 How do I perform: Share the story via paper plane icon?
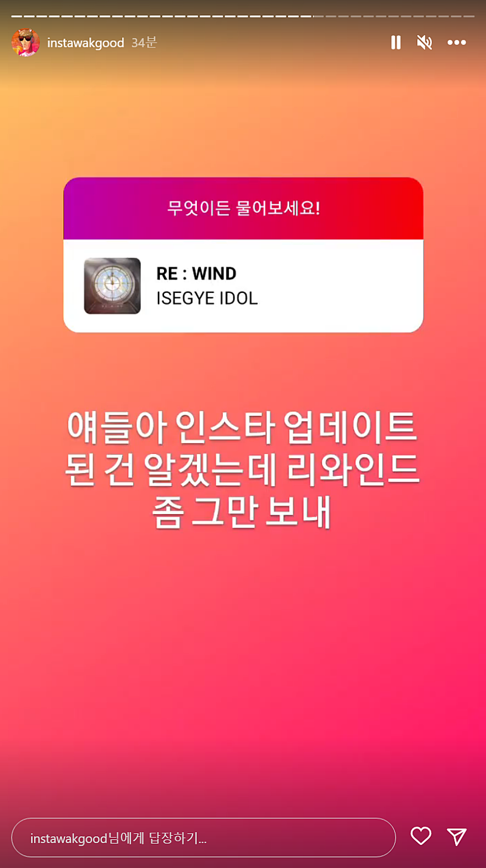pos(457,836)
